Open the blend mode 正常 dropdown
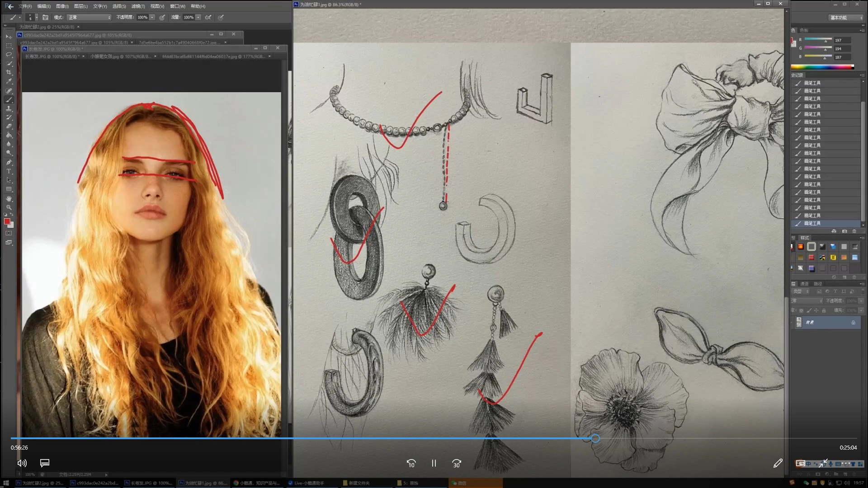 (89, 17)
